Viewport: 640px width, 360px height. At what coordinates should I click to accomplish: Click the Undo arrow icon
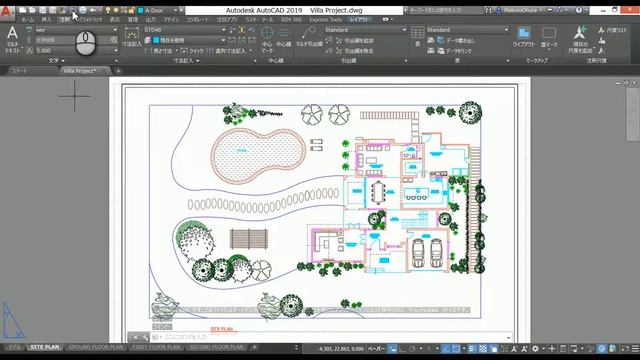pos(93,10)
